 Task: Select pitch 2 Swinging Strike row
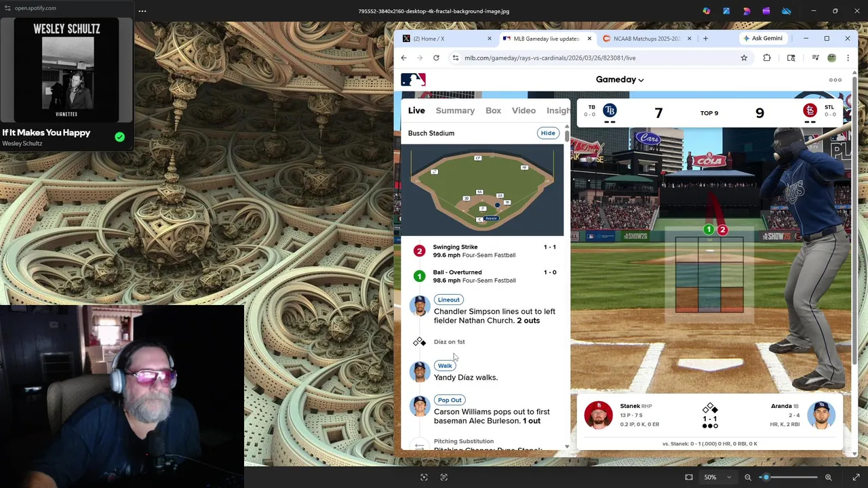coord(485,251)
